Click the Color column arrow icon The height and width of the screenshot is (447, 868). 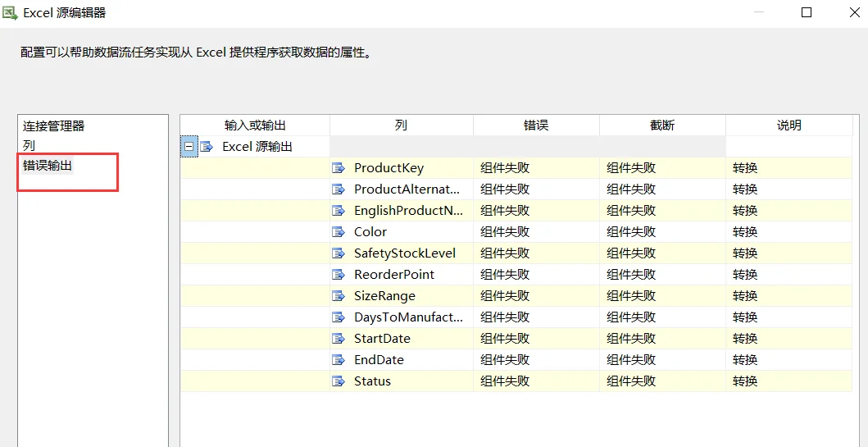click(x=339, y=231)
